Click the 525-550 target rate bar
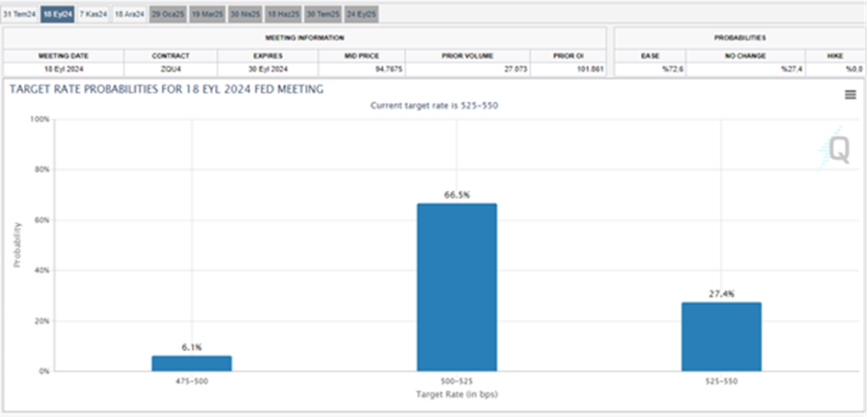 [x=722, y=336]
